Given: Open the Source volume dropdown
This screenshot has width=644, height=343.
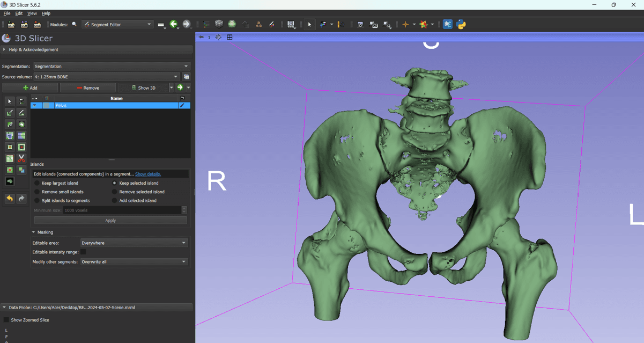Looking at the screenshot, I should coord(107,77).
